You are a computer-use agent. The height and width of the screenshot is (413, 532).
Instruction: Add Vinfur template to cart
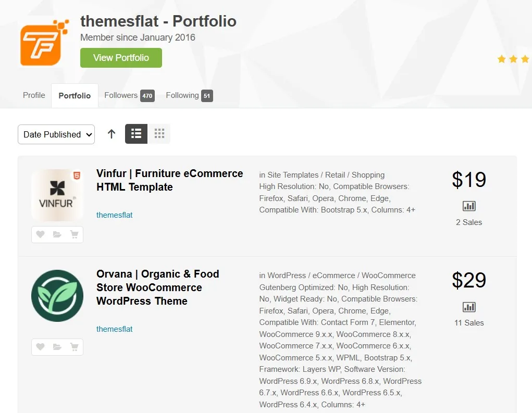75,235
